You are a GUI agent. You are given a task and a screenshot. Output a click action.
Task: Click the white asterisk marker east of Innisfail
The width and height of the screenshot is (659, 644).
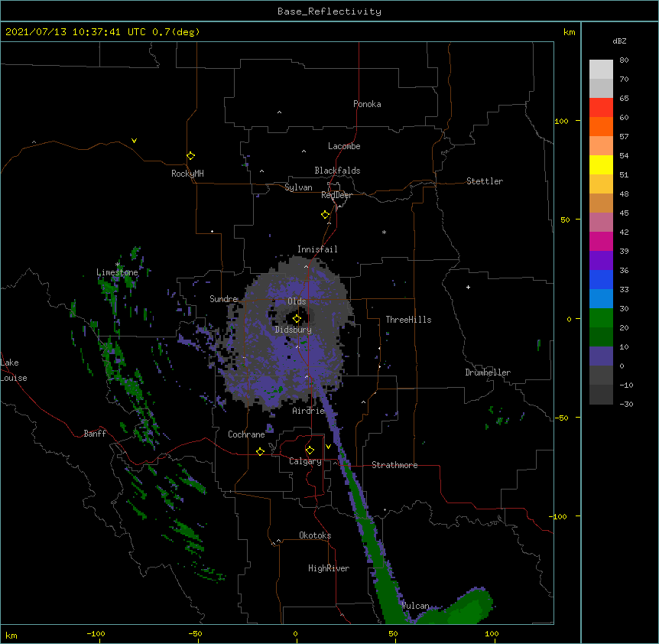coord(384,232)
